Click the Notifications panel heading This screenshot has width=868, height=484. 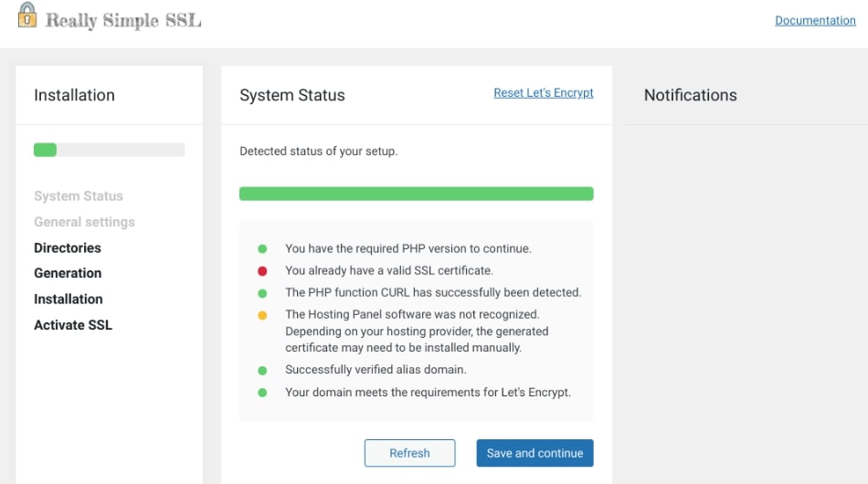tap(690, 95)
